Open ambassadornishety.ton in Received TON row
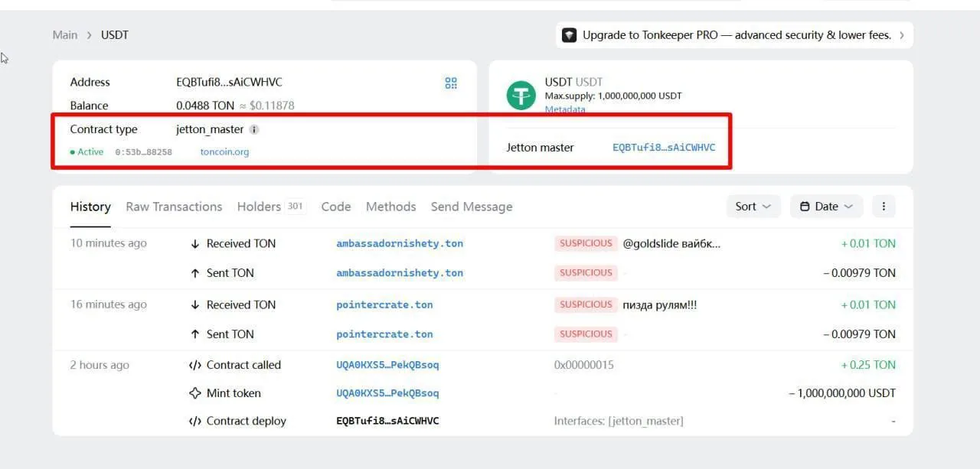Screen dimensions: 980x469 [x=400, y=243]
